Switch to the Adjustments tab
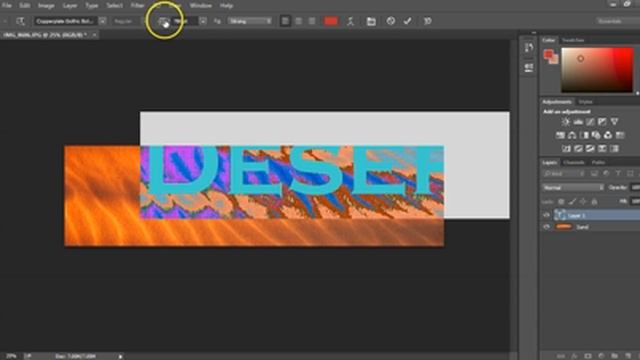Image resolution: width=640 pixels, height=360 pixels. point(557,102)
